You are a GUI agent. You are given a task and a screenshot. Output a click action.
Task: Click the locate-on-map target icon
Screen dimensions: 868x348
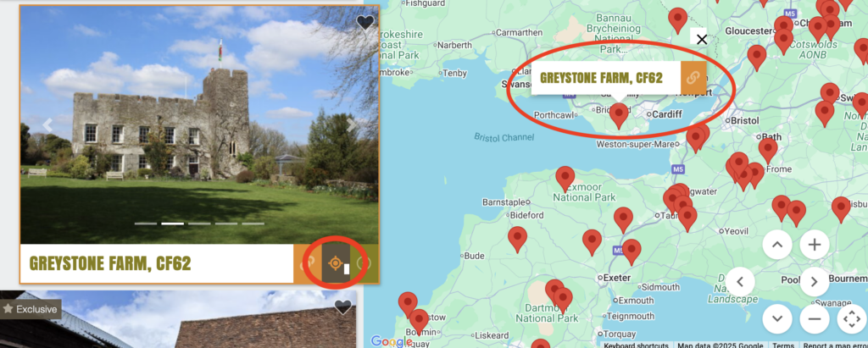(x=336, y=263)
